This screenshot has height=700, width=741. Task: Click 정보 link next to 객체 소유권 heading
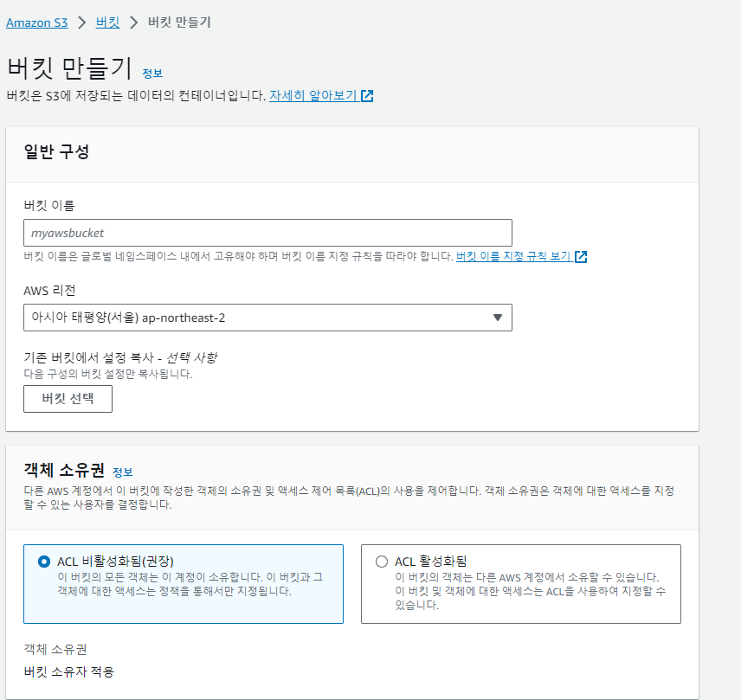click(123, 472)
